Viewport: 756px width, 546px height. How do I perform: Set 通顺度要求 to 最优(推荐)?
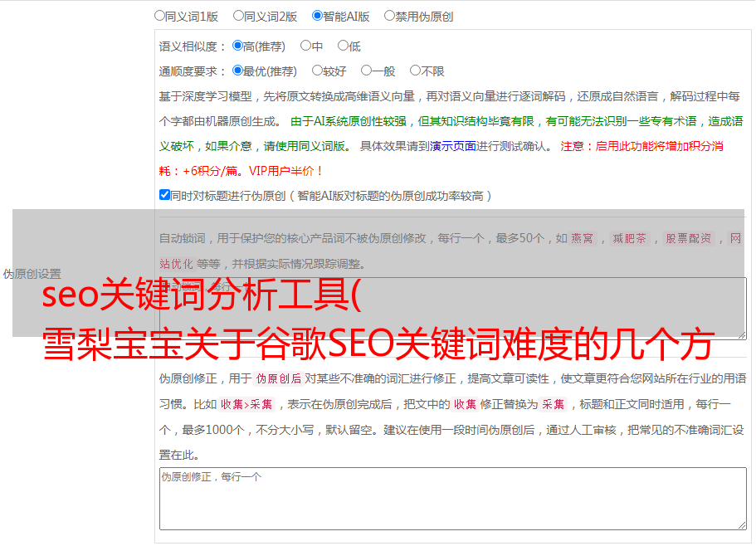tap(237, 71)
